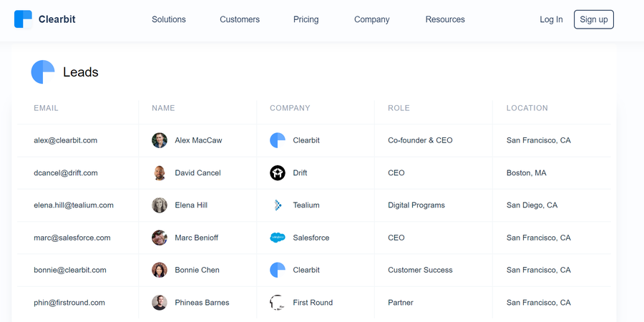Click the Salesforce cloud logo
The height and width of the screenshot is (322, 644).
278,238
